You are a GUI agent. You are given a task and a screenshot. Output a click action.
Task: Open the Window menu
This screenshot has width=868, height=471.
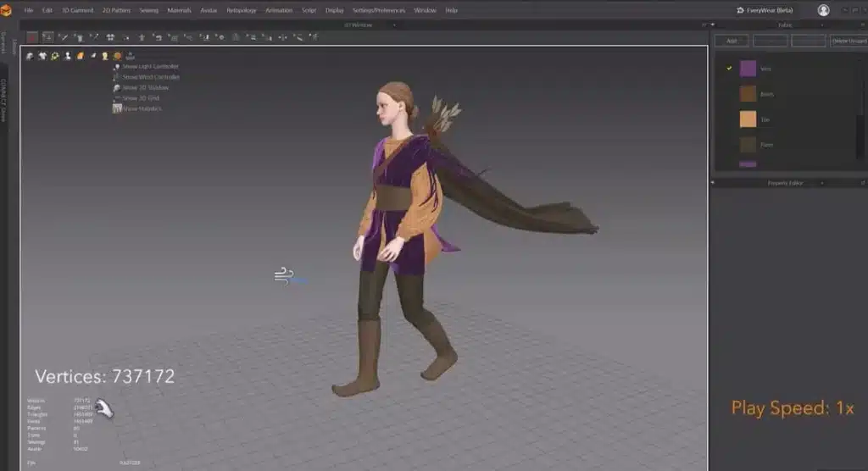click(426, 10)
